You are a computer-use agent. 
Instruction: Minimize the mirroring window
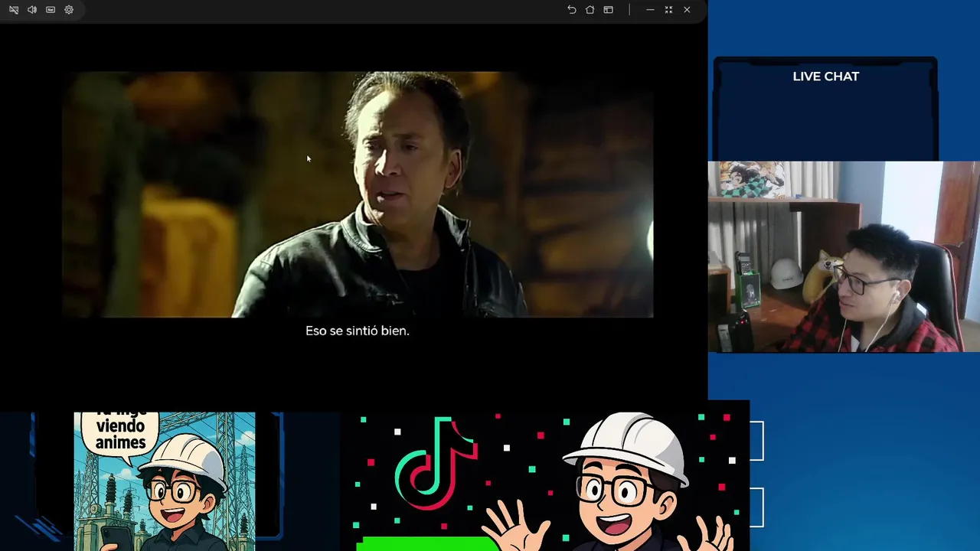[650, 10]
